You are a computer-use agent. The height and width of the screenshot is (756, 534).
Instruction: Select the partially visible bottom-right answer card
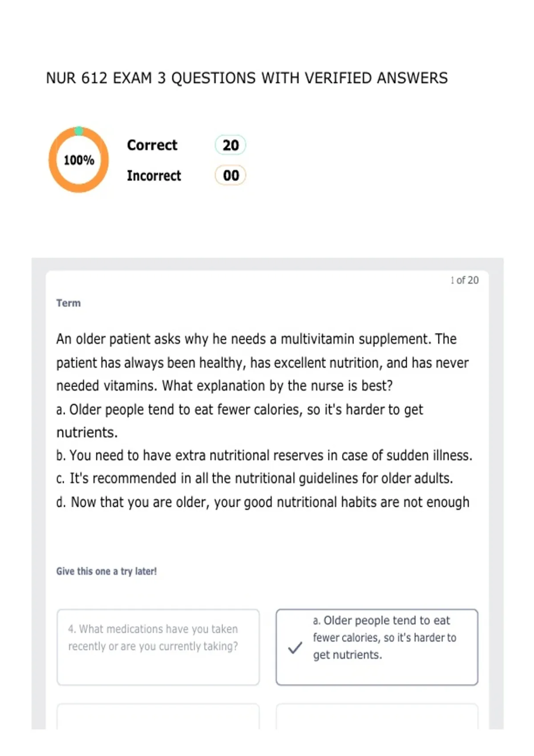[x=377, y=716]
